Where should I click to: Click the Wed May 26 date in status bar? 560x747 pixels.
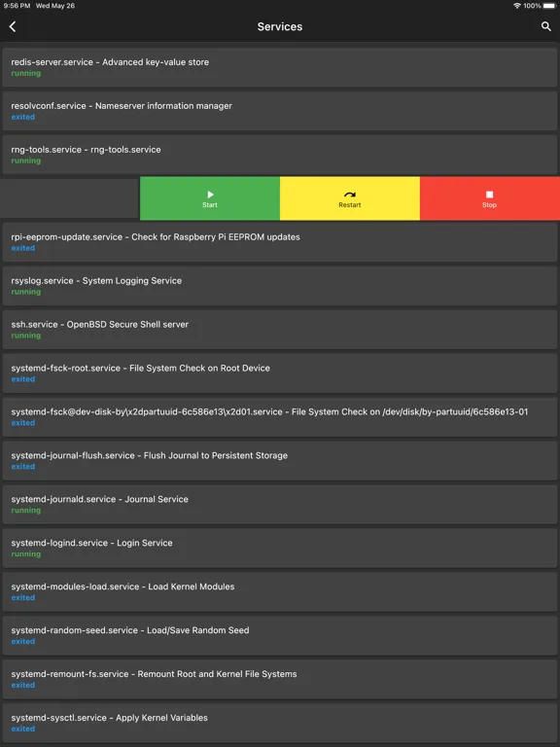[x=55, y=6]
